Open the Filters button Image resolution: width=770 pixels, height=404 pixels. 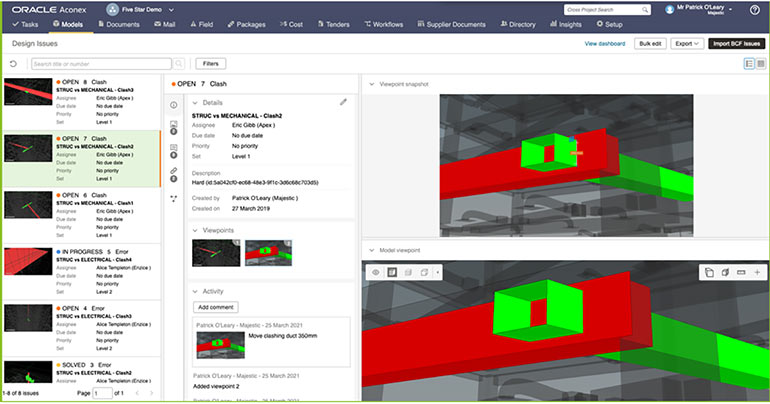(211, 64)
